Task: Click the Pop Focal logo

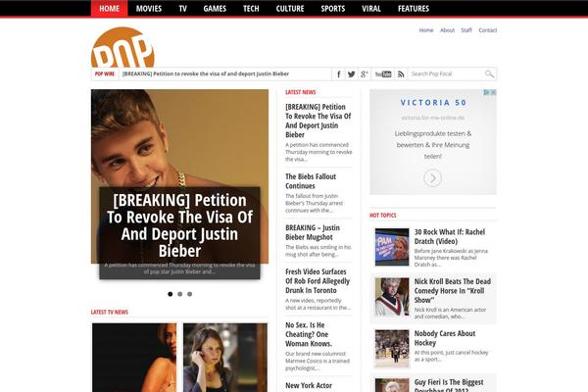Action: (122, 47)
